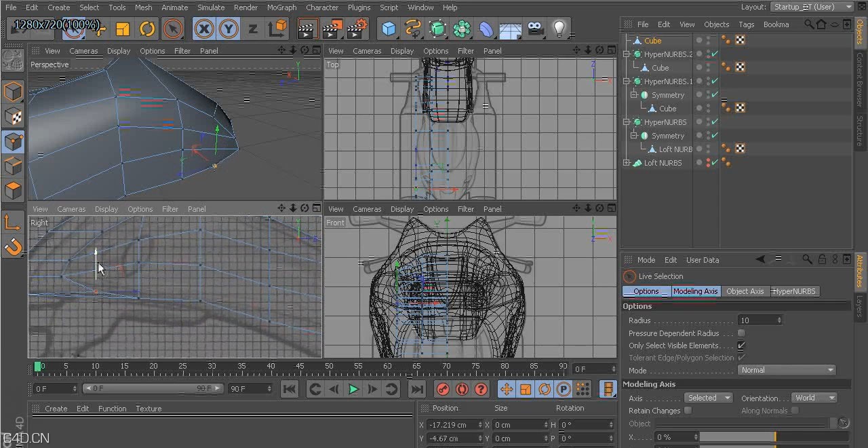The width and height of the screenshot is (868, 448).
Task: Add a Camera using the camera icon
Action: point(534,29)
